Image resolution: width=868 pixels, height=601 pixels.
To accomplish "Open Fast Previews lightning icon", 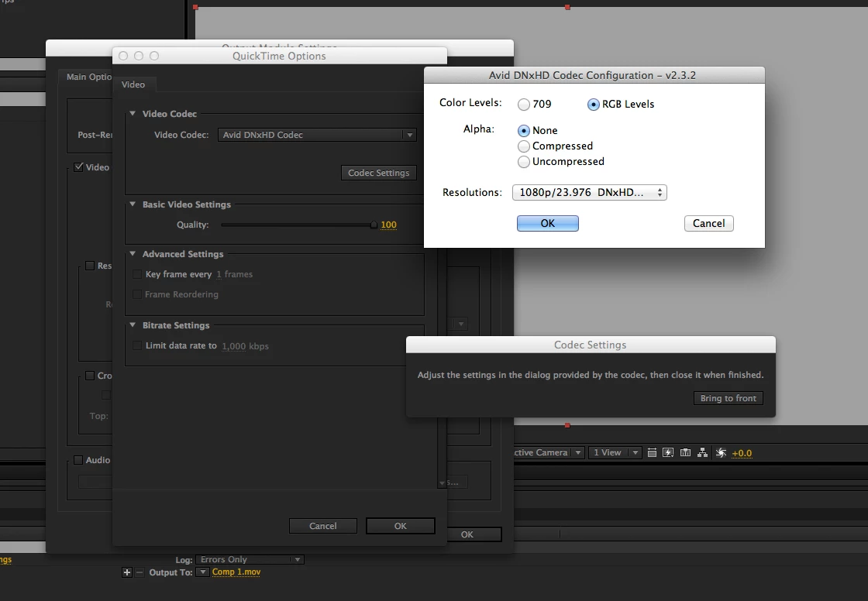I will tap(668, 453).
